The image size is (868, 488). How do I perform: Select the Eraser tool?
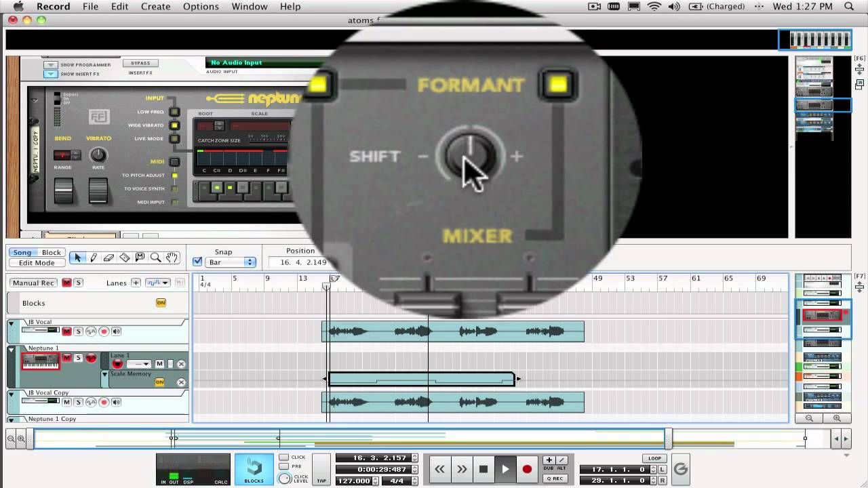[x=109, y=258]
